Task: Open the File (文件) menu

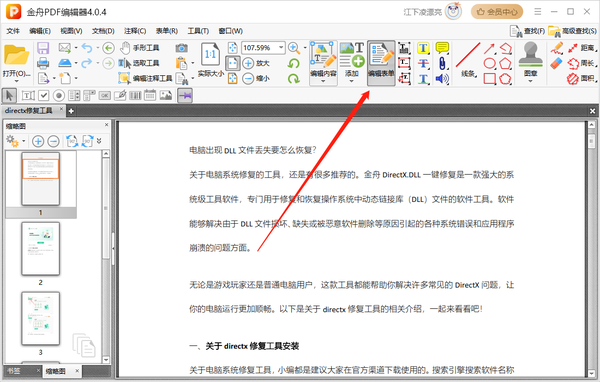Action: pos(13,31)
